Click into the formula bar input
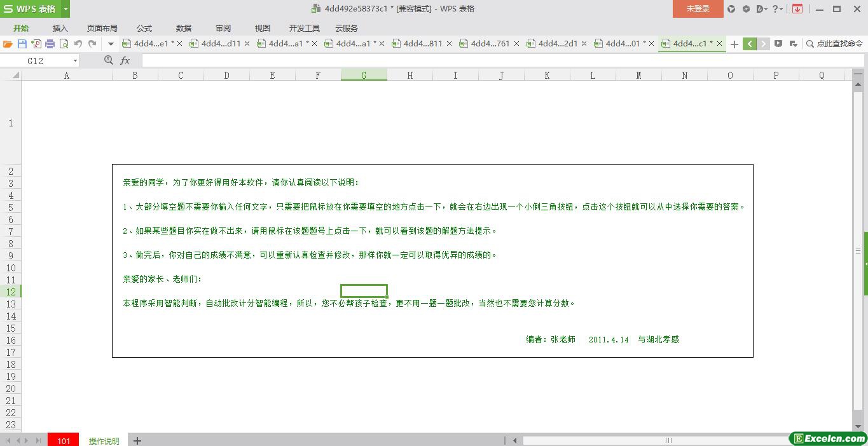This screenshot has height=446, width=868. coord(502,60)
